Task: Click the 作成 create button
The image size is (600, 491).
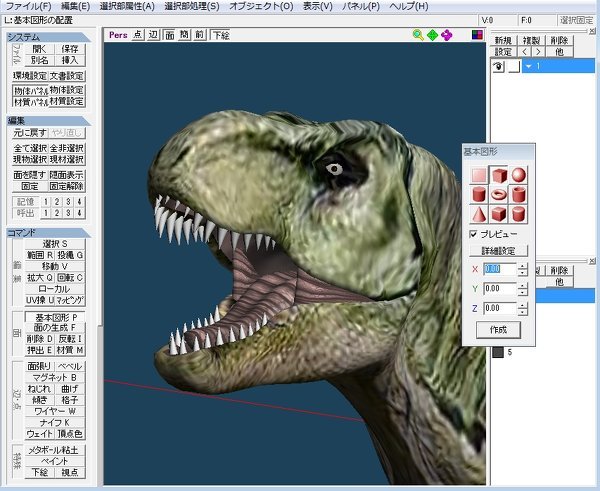Action: coord(498,329)
